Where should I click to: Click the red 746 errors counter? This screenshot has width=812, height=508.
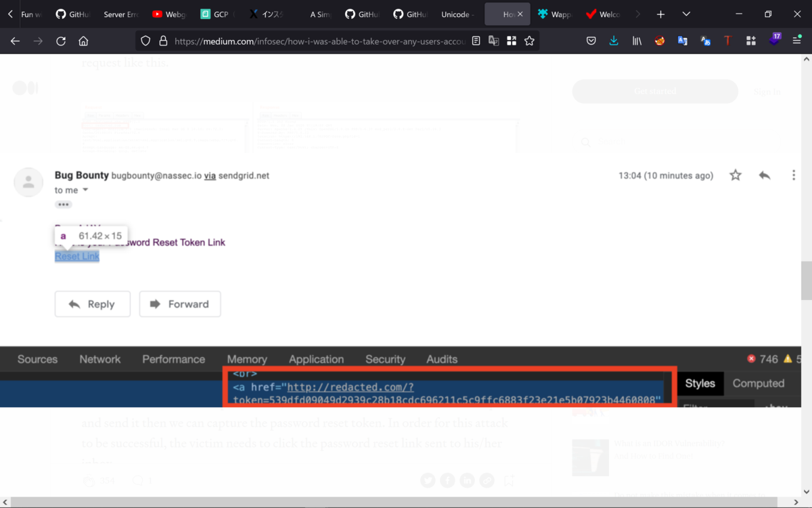tap(763, 359)
